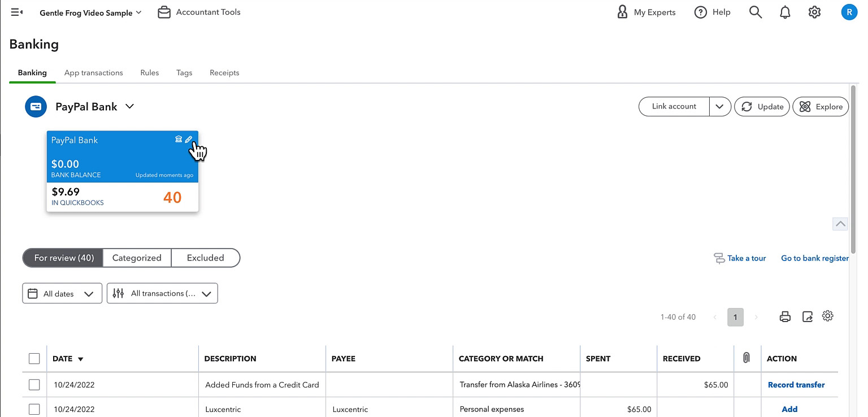Click the print icon above the table

coord(785,316)
